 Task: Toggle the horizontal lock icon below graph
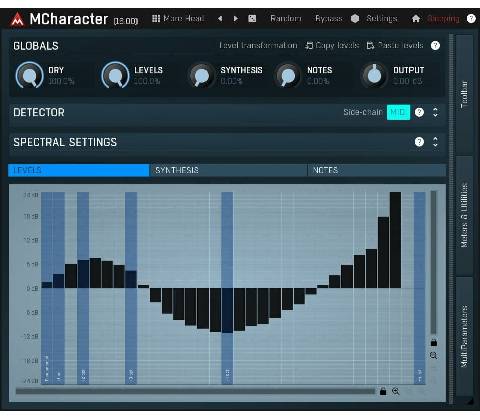383,391
